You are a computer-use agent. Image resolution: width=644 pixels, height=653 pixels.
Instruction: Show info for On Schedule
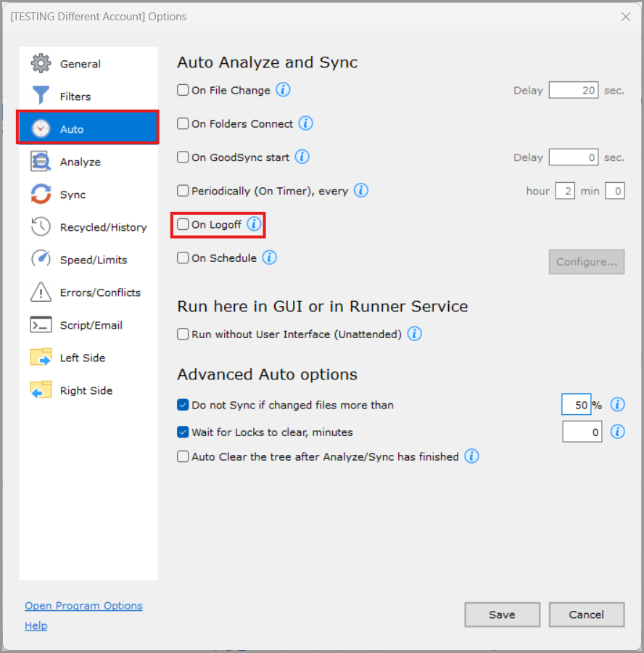point(269,258)
